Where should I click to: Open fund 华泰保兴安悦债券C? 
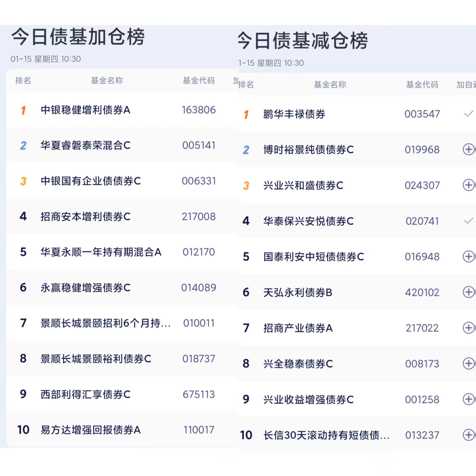[309, 221]
